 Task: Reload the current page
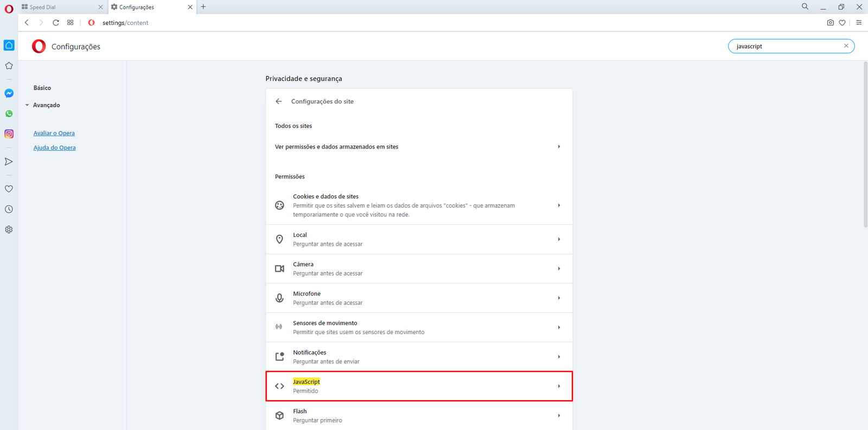tap(56, 23)
